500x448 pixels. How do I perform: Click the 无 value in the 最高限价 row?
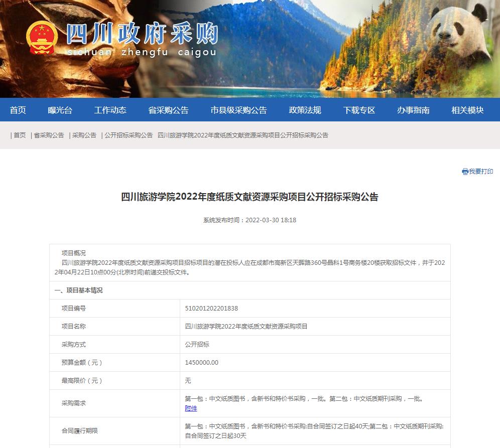[x=188, y=380]
